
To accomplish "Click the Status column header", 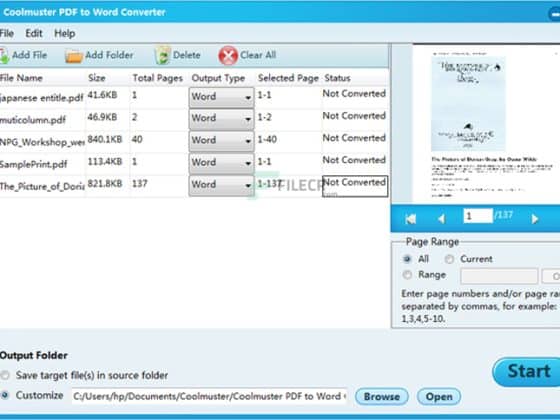I will point(337,78).
